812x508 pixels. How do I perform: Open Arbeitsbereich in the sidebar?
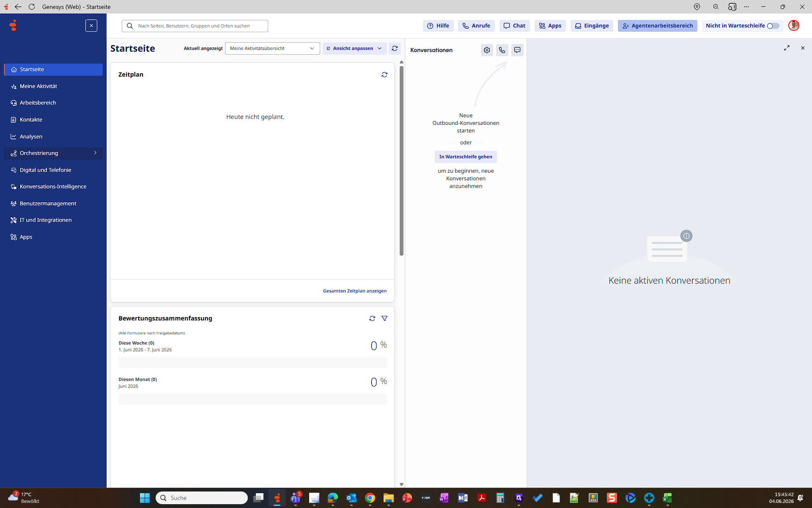(53, 103)
